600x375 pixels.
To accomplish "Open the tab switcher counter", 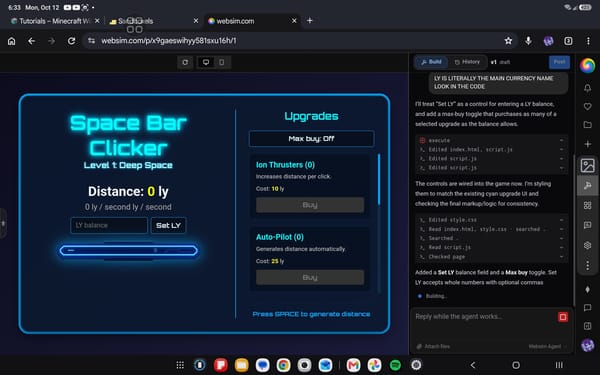I will [568, 41].
